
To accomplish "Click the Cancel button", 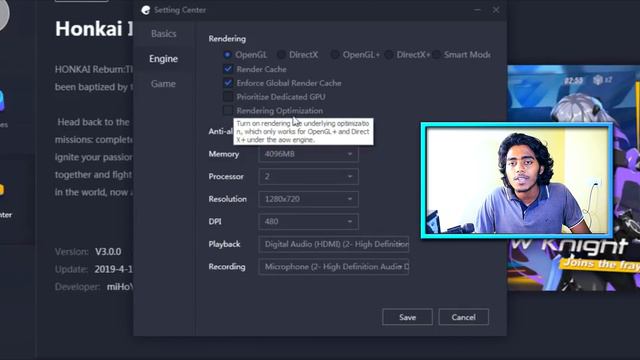I will [464, 317].
